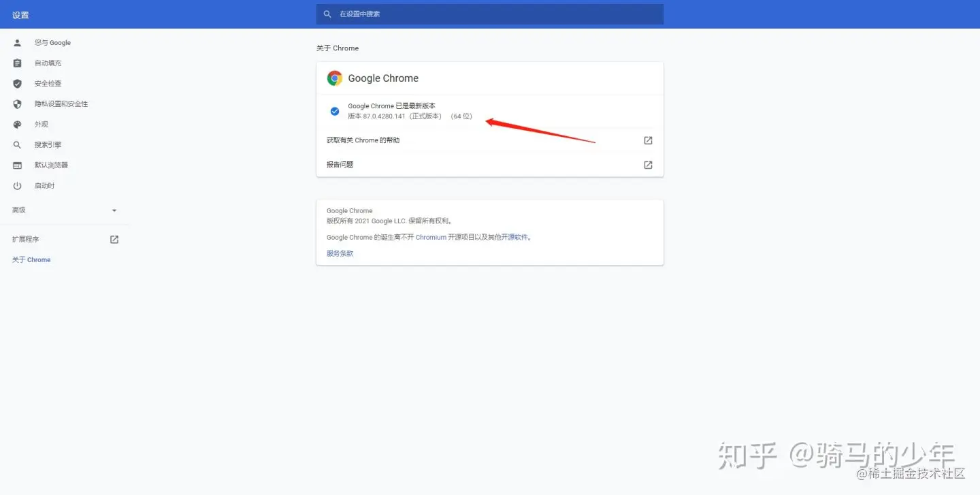Image resolution: width=980 pixels, height=495 pixels.
Task: Follow the Chromium link
Action: tap(431, 238)
